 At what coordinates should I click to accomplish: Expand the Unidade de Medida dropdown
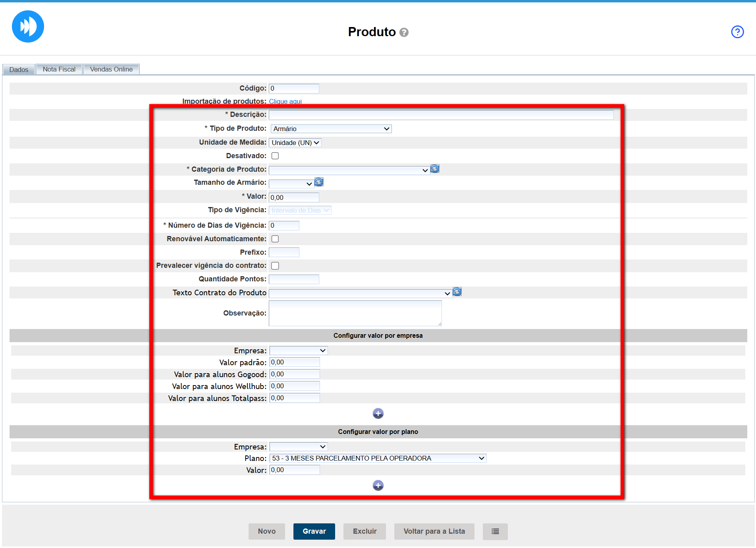[295, 143]
